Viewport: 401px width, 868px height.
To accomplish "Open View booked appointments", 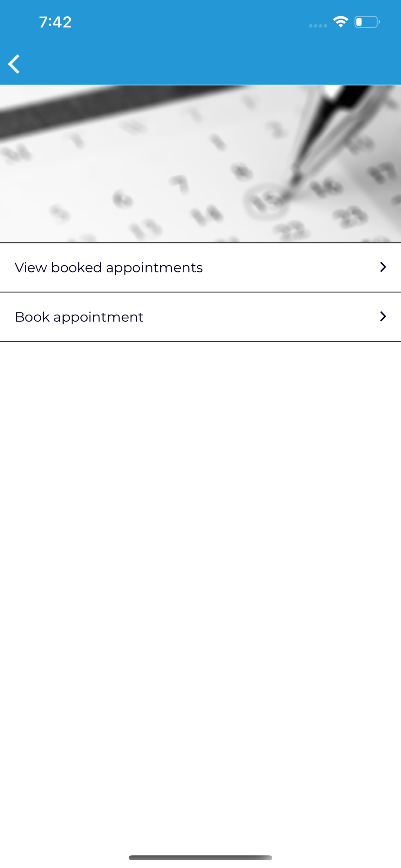I will point(108,267).
